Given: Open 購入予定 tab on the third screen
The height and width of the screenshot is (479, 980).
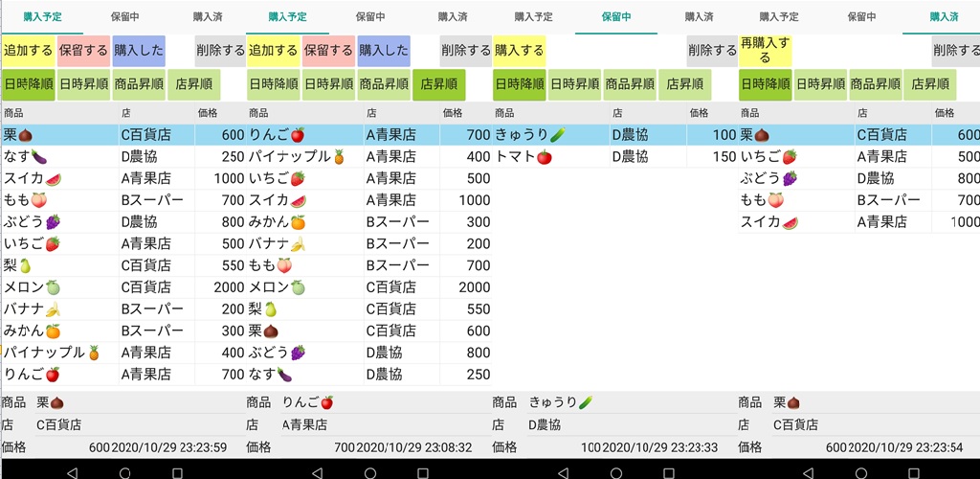Looking at the screenshot, I should pyautogui.click(x=534, y=17).
